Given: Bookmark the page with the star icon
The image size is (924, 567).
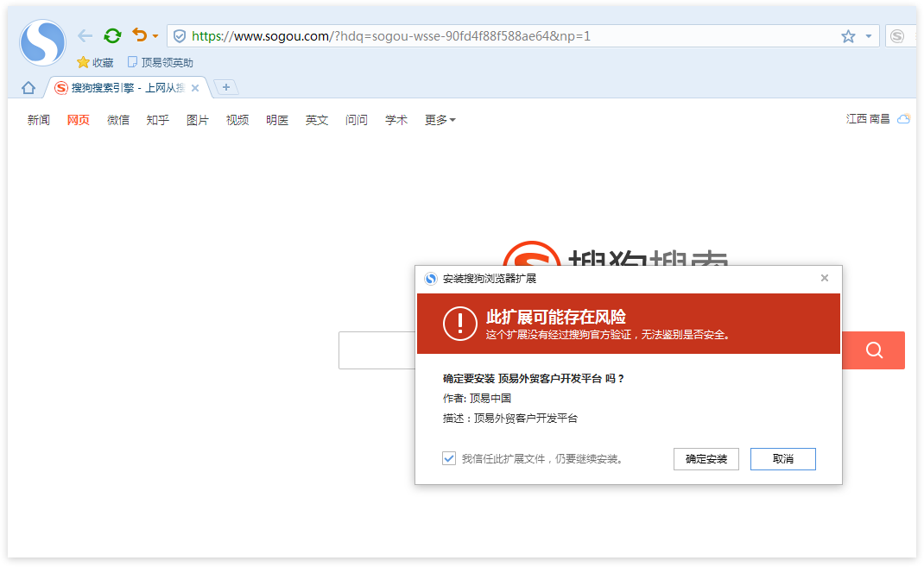Looking at the screenshot, I should click(848, 36).
